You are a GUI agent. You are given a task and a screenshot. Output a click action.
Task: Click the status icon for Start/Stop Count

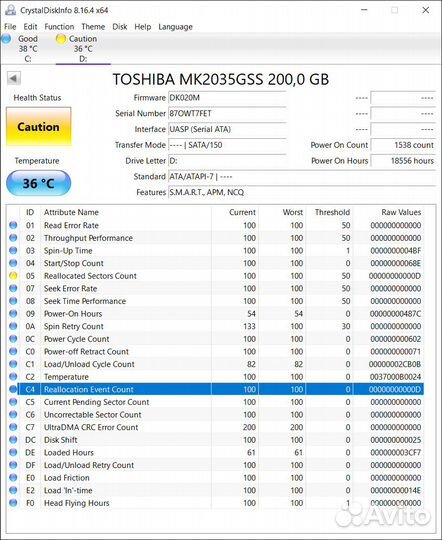(13, 263)
